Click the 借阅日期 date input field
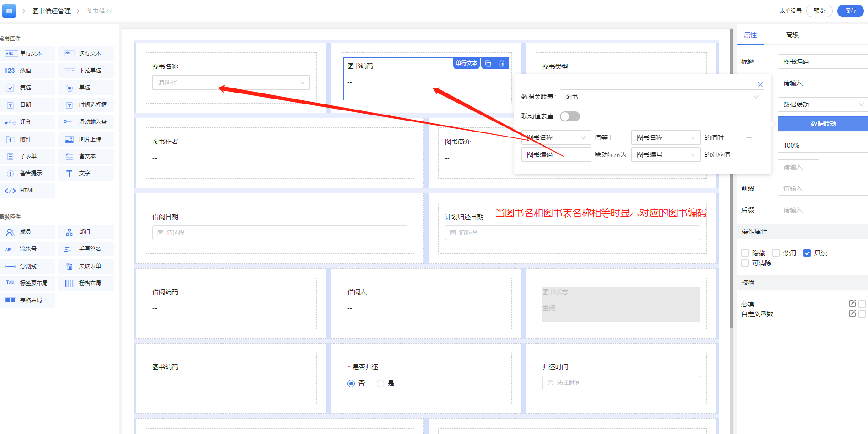The height and width of the screenshot is (434, 868). click(280, 233)
